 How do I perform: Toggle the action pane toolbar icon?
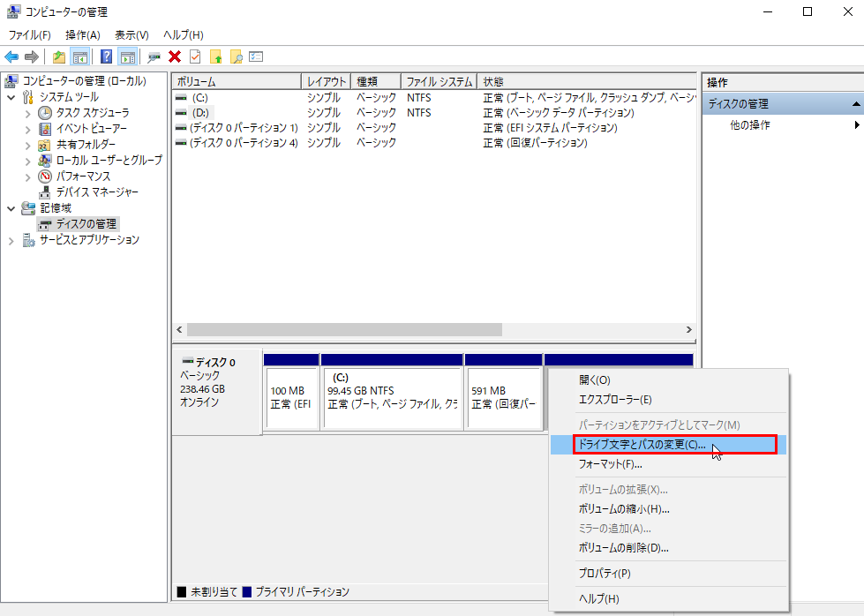pyautogui.click(x=126, y=56)
